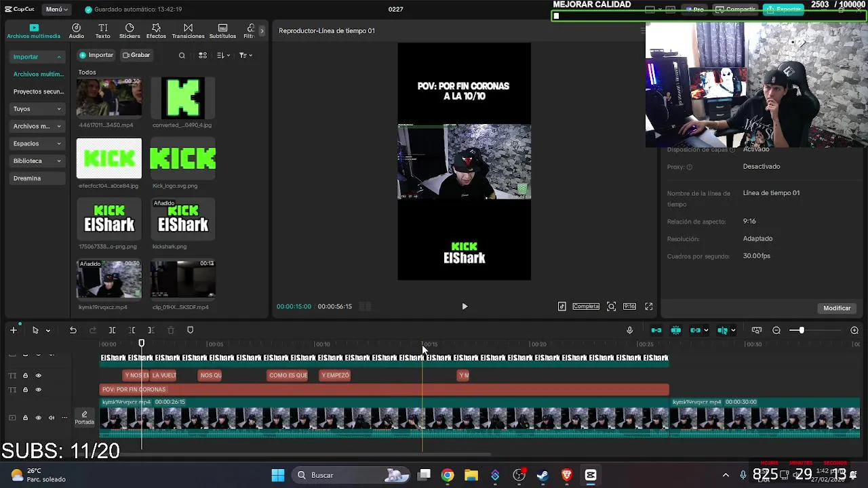
Task: Click the CapCut taskbar icon
Action: point(591,475)
